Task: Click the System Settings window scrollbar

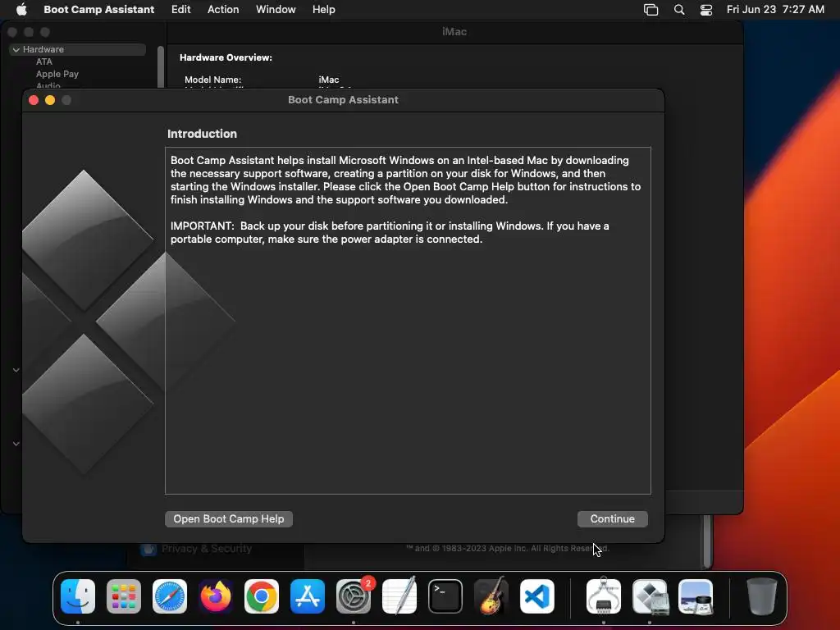Action: [708, 541]
